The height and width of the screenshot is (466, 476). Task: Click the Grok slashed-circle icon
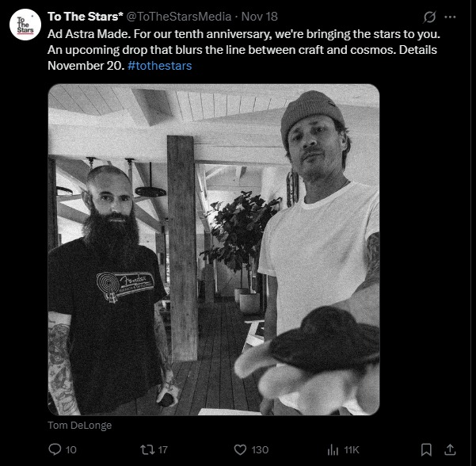[x=431, y=17]
